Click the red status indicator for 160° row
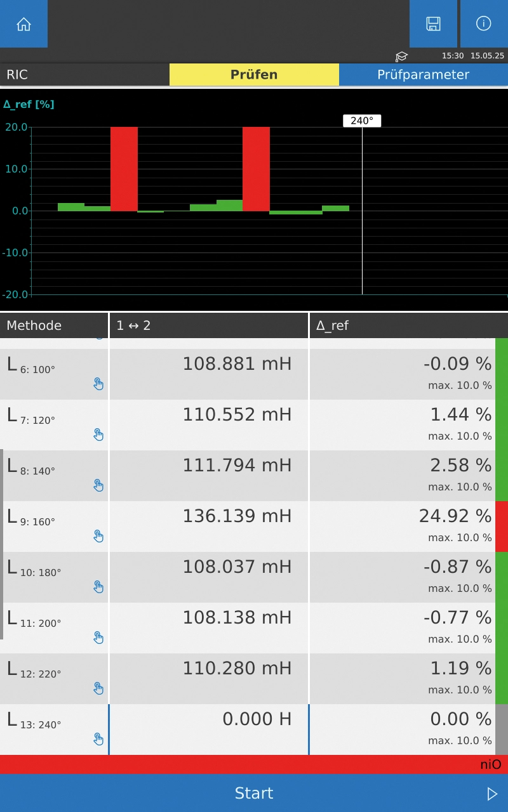This screenshot has height=812, width=508. (x=501, y=527)
